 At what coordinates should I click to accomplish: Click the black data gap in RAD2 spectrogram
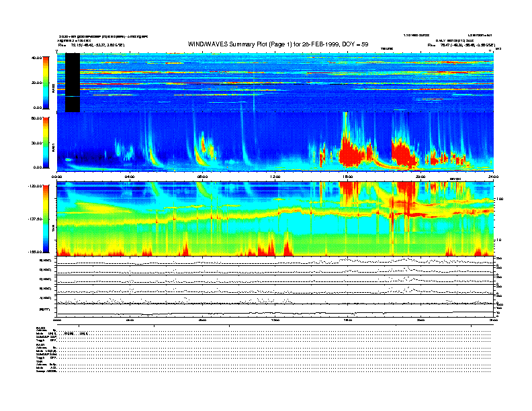point(73,83)
